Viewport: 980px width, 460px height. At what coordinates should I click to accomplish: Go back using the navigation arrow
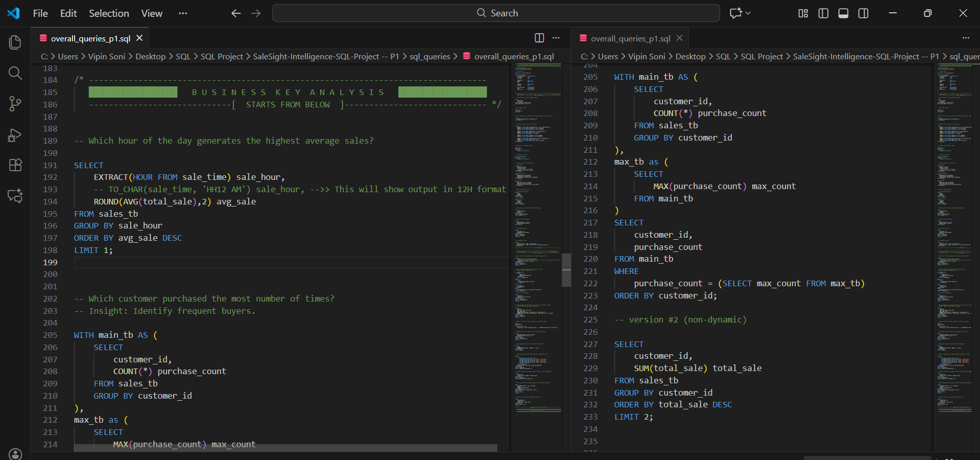tap(235, 13)
